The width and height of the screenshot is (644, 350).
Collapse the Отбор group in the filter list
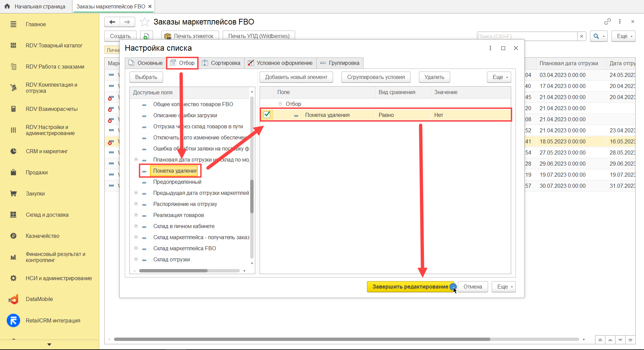(x=280, y=104)
